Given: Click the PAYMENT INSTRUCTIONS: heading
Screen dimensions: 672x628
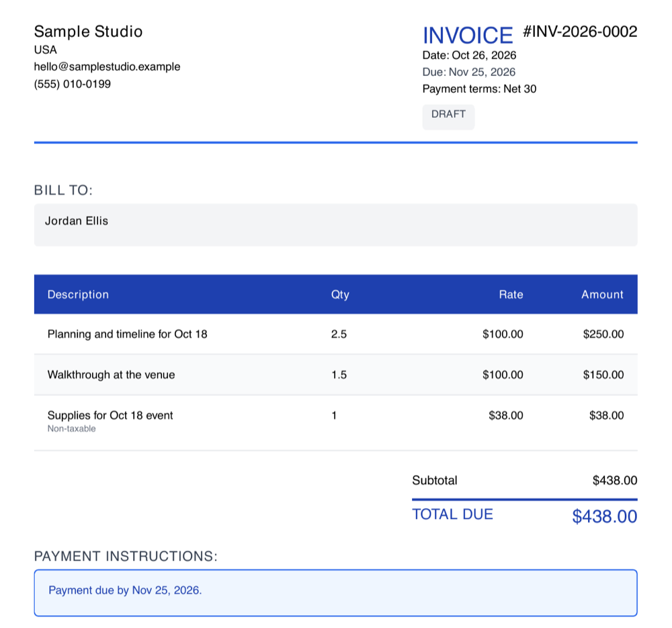Looking at the screenshot, I should click(x=126, y=556).
